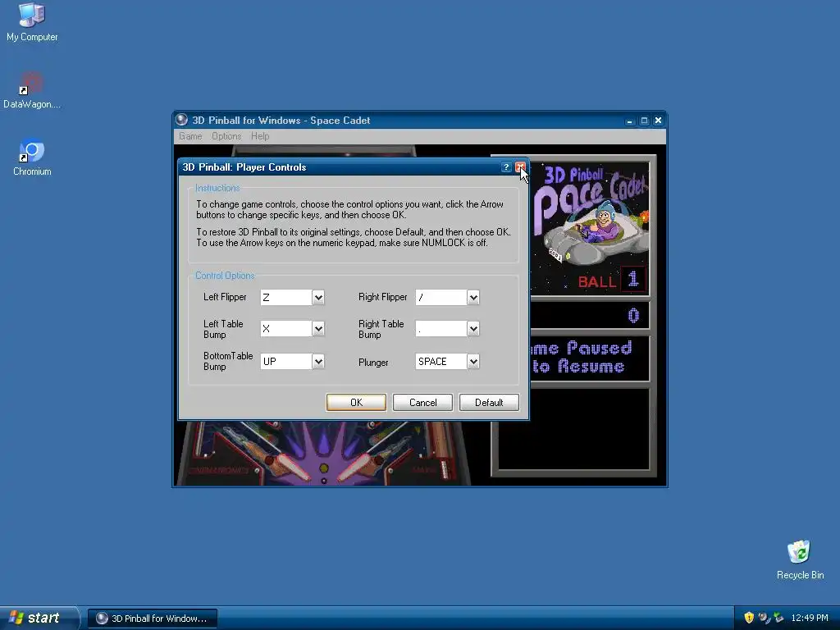Click the BALL 1 indicator
This screenshot has height=630, width=840.
(610, 281)
